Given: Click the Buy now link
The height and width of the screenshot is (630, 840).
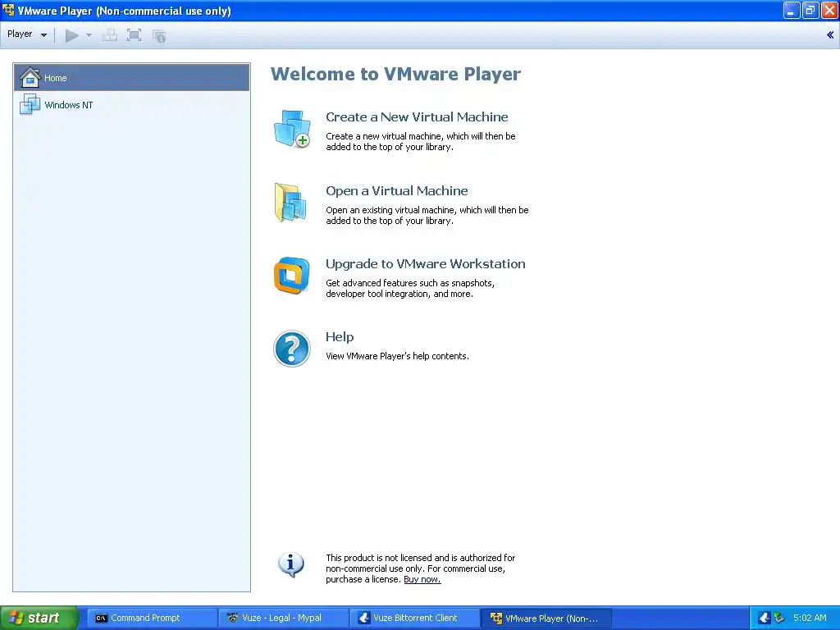Looking at the screenshot, I should [x=422, y=579].
